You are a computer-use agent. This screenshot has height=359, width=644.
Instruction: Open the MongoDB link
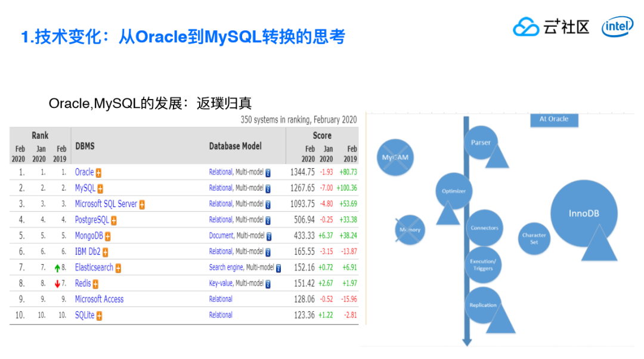89,236
